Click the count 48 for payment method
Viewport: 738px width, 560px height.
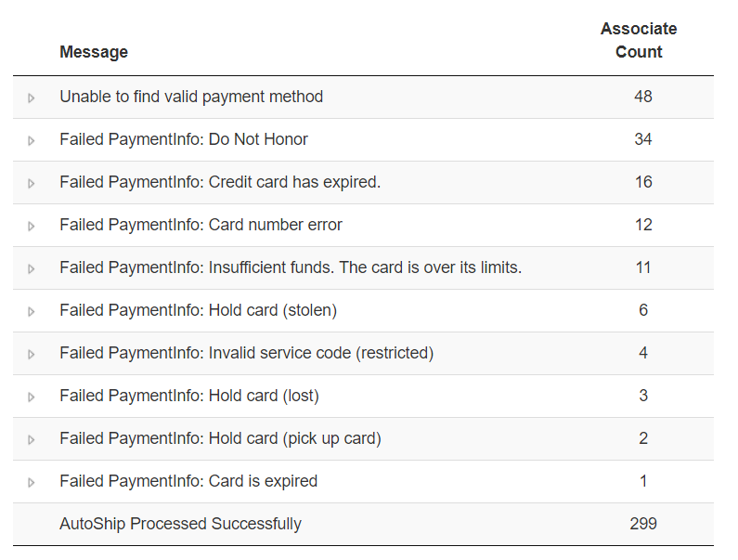(x=643, y=97)
